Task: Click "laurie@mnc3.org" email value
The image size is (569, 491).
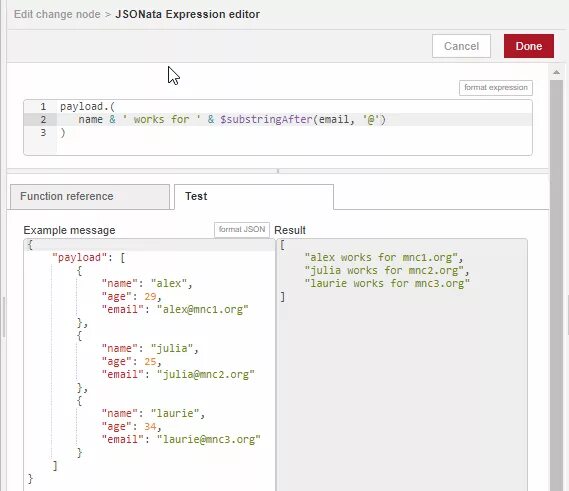Action: (x=209, y=439)
